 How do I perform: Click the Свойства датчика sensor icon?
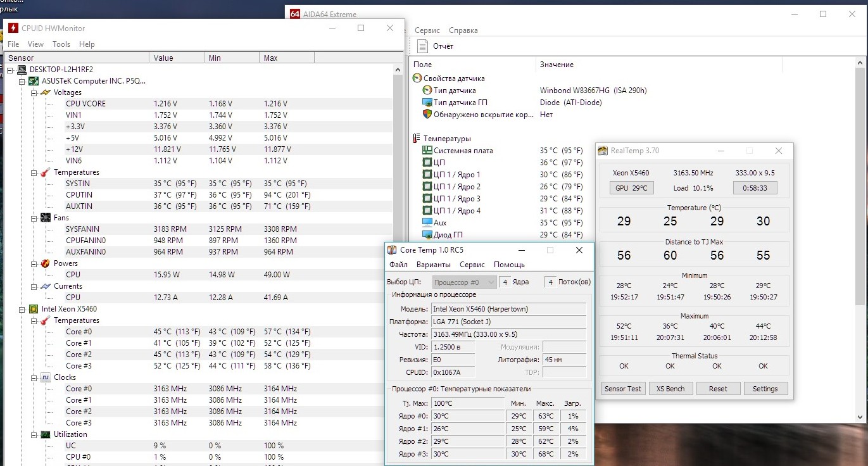417,79
